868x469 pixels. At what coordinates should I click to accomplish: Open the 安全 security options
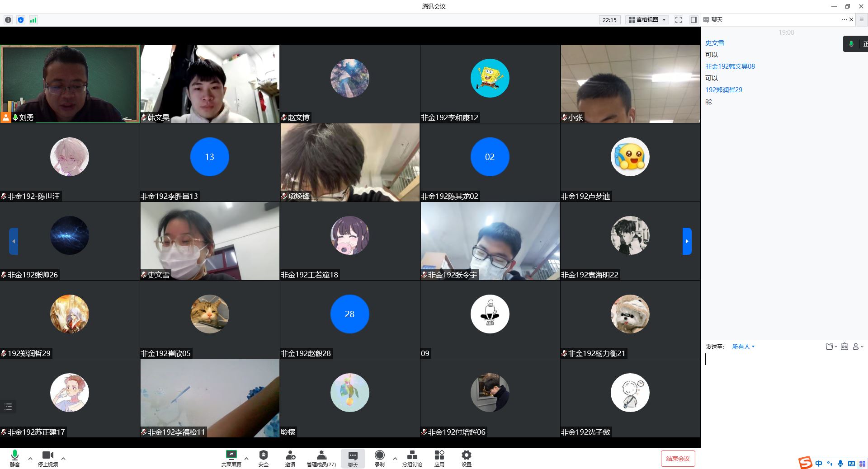tap(263, 457)
